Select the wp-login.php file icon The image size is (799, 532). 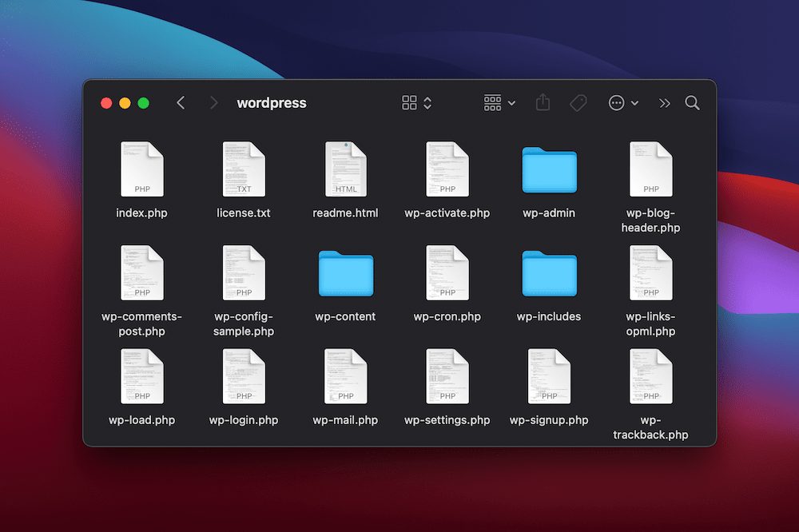244,376
